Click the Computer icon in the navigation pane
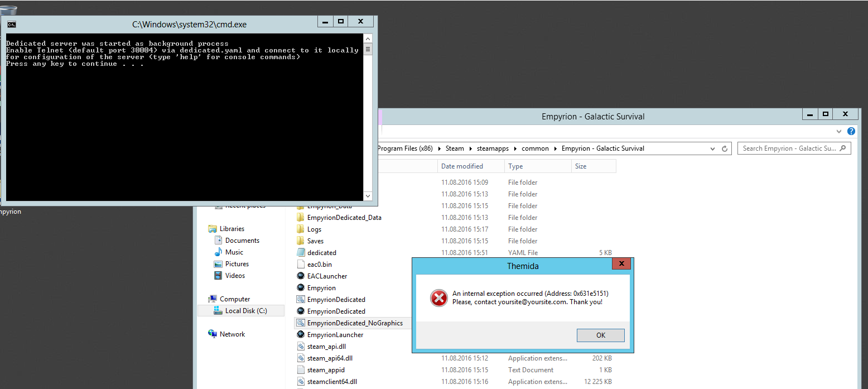 pyautogui.click(x=213, y=299)
